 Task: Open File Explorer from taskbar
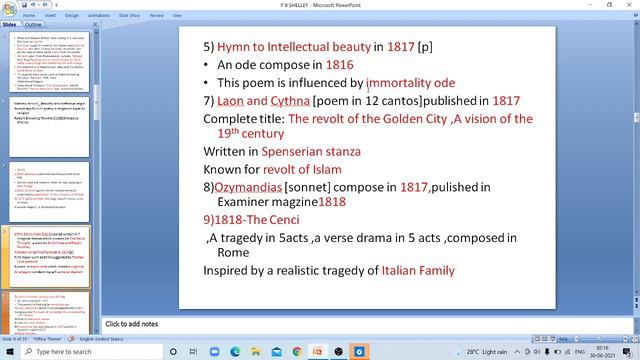point(256,352)
